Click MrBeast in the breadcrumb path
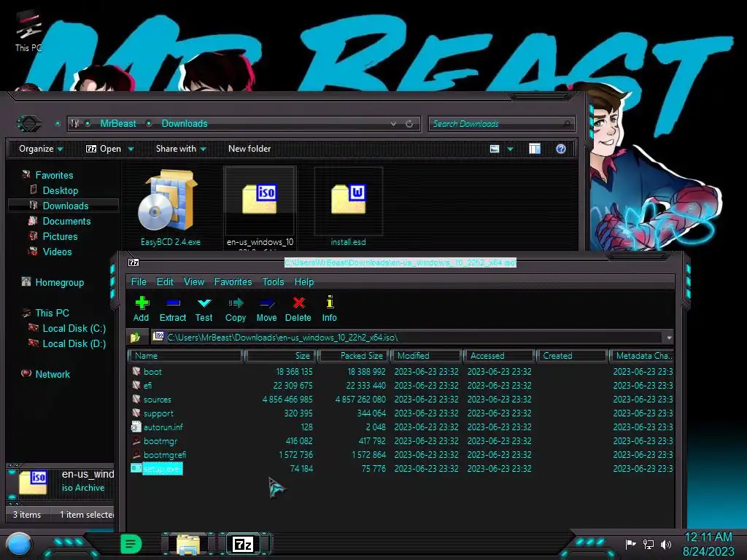 [118, 124]
